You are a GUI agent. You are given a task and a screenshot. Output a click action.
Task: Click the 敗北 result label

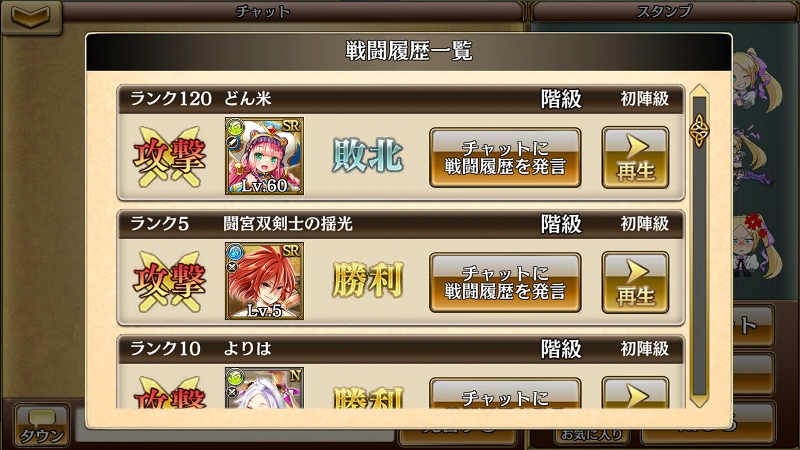pyautogui.click(x=367, y=156)
